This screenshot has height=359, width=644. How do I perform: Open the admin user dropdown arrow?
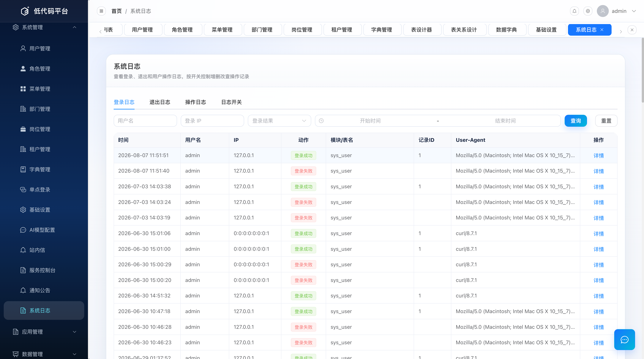[x=634, y=11]
